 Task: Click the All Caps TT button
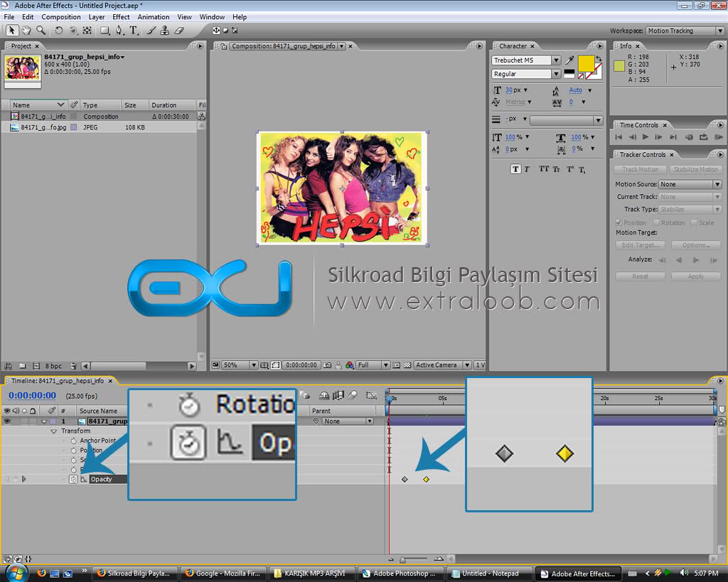click(x=544, y=169)
